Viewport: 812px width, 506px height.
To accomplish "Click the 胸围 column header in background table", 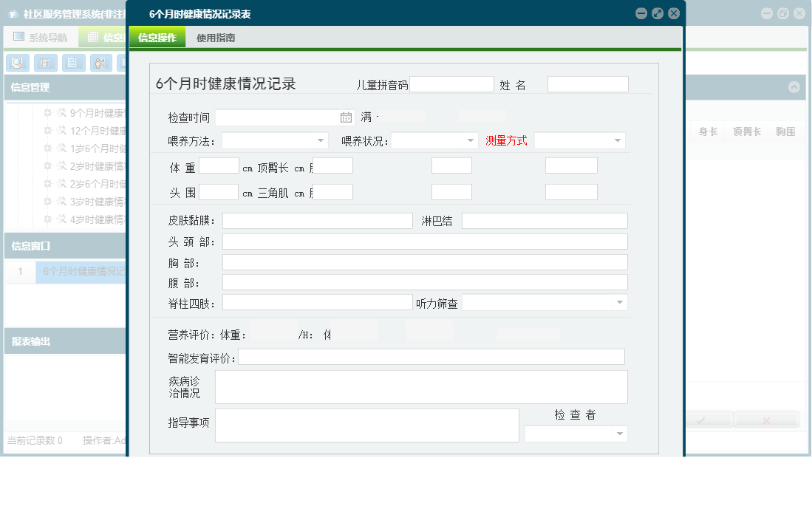I will coord(785,131).
